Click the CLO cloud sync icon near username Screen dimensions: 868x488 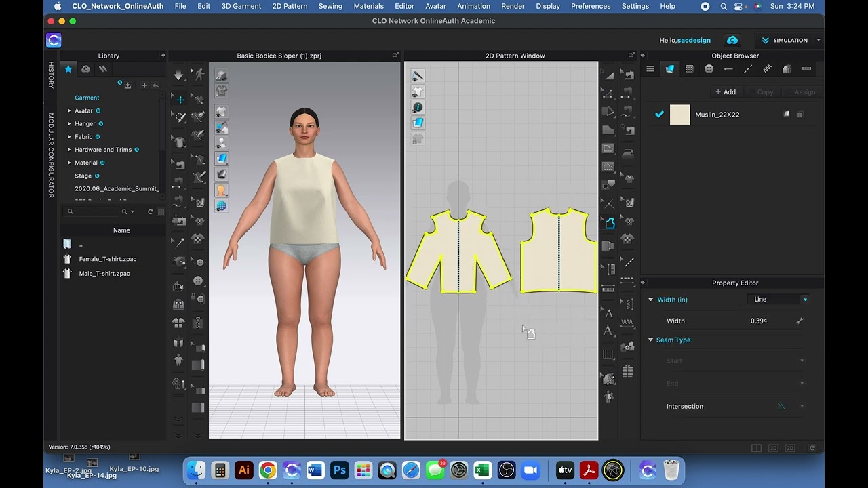point(732,40)
